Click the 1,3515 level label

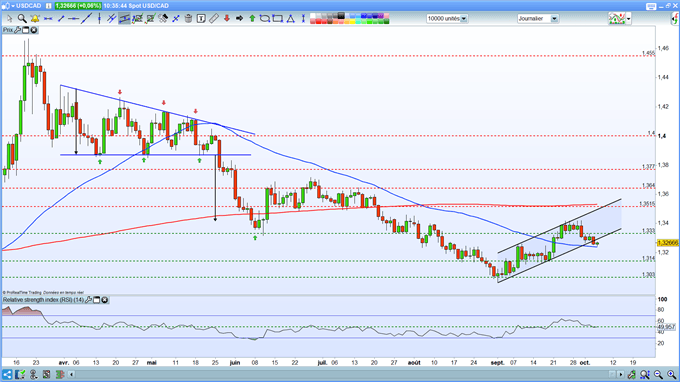tap(647, 204)
